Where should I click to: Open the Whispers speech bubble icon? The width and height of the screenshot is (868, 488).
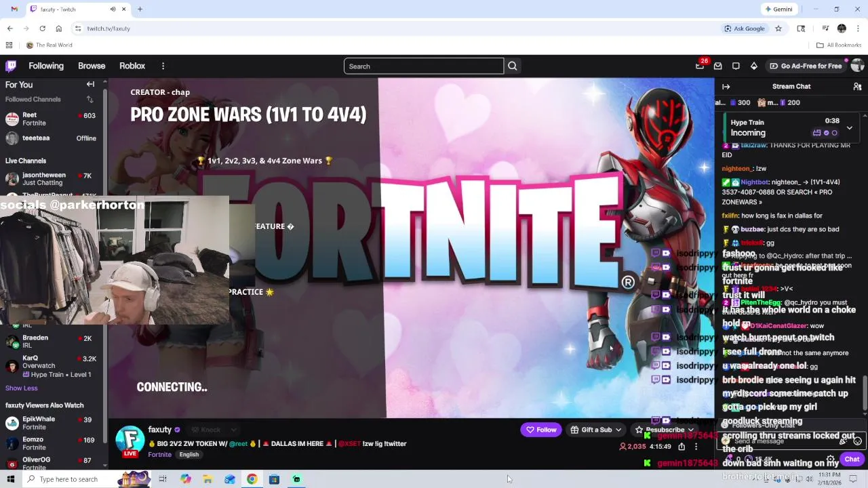click(x=736, y=66)
